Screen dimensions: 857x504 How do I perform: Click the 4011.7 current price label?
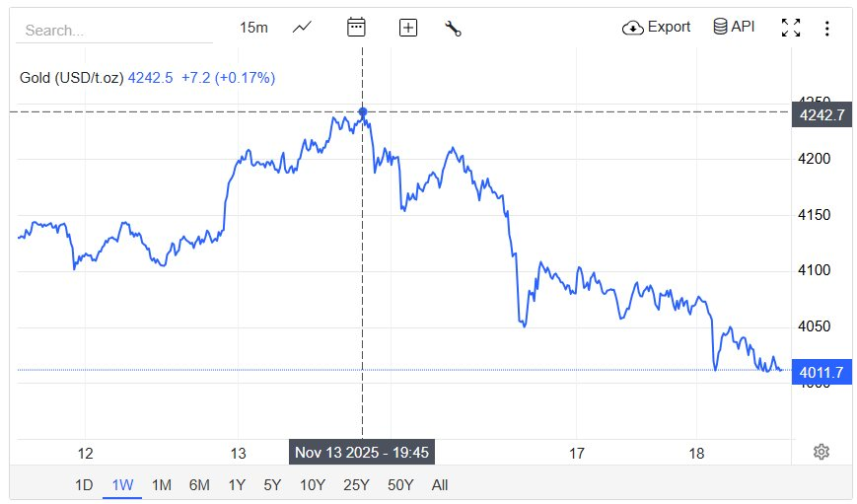[821, 372]
